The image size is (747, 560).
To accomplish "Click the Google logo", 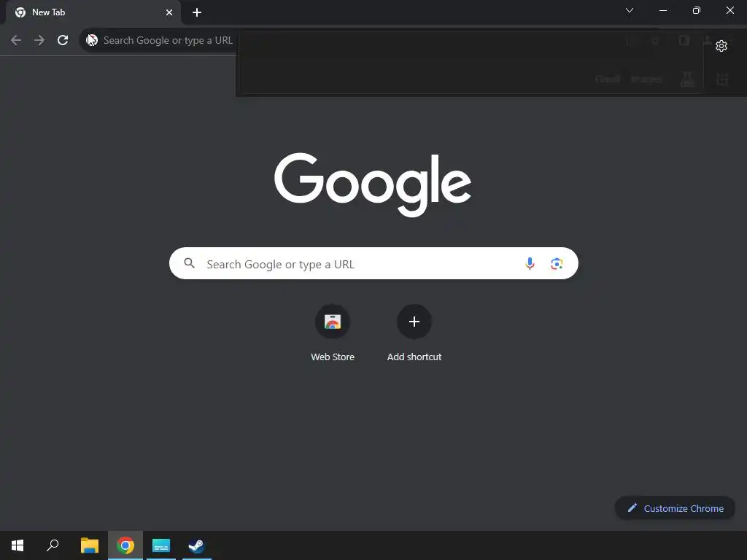I will click(373, 184).
